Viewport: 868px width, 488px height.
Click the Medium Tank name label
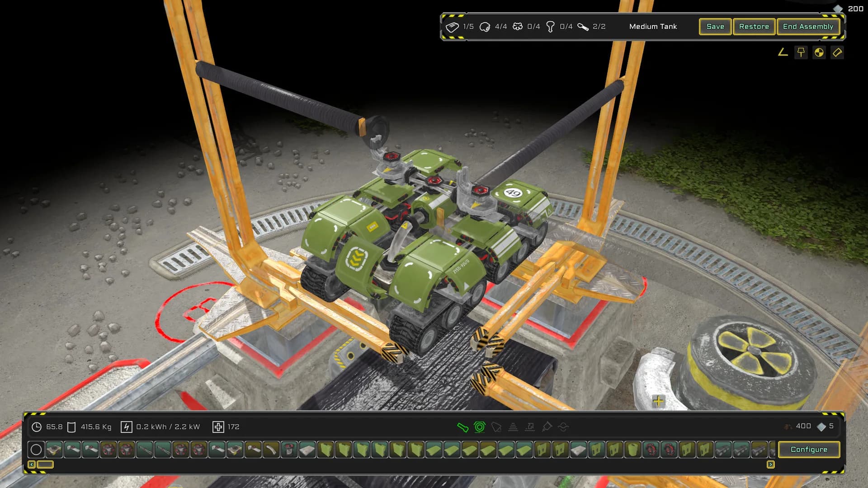653,27
